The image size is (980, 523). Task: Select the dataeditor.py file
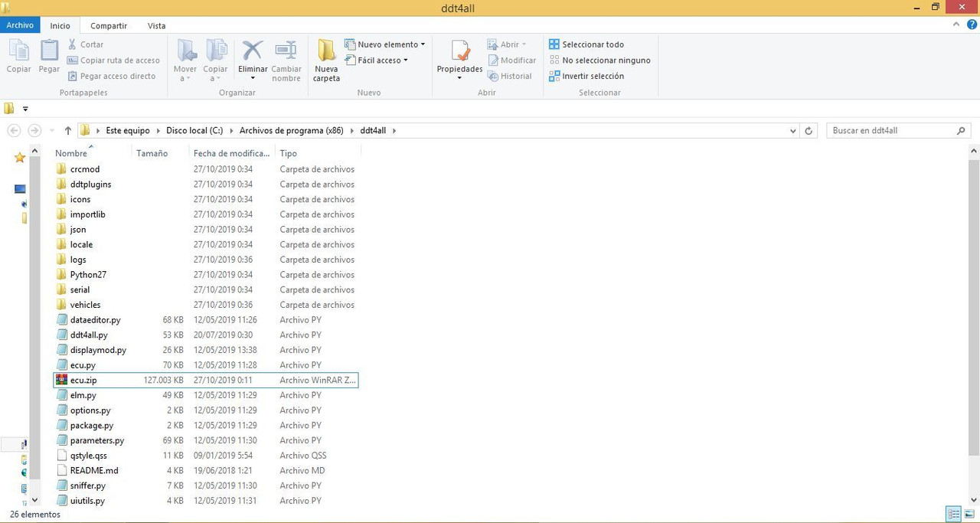95,320
